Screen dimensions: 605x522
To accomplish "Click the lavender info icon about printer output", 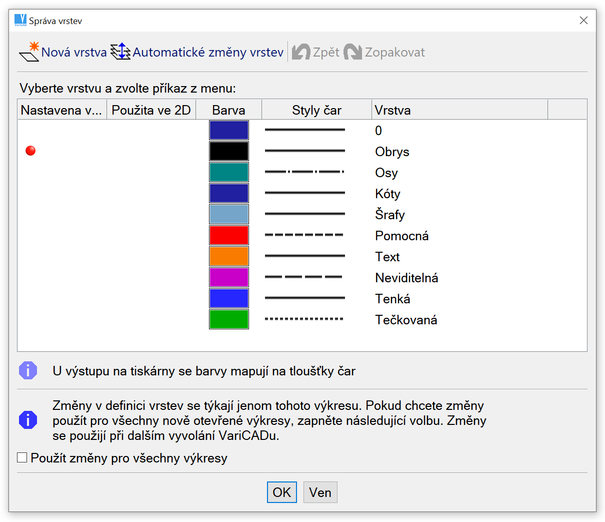I will [28, 371].
